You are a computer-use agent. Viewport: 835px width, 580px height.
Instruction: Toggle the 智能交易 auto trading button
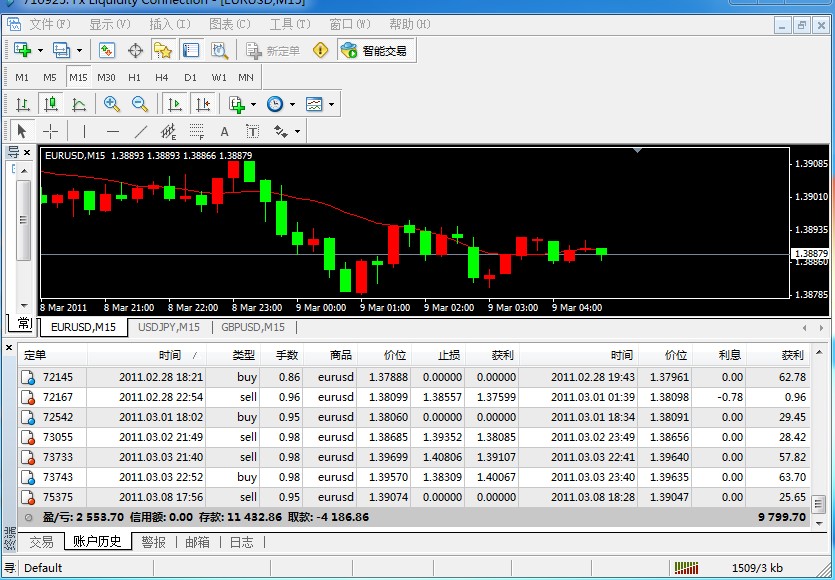(x=375, y=51)
